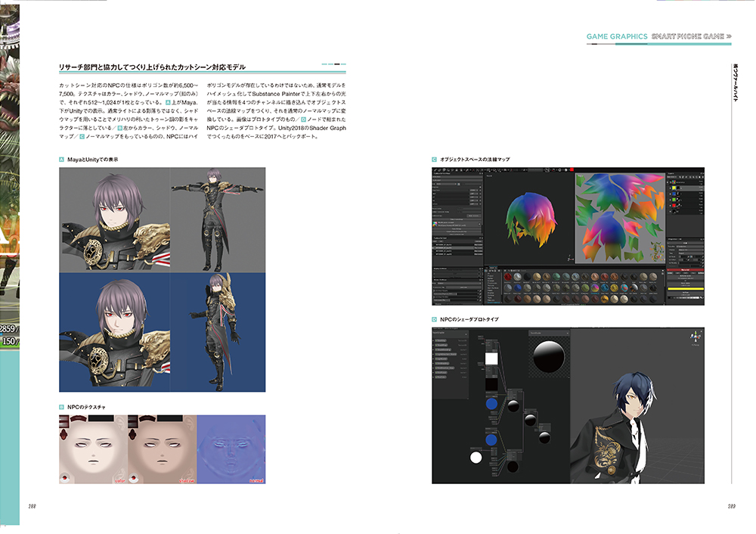Screen dimensions: 756x534
Task: Click the normal map face texture thumbnail
Action: (231, 449)
